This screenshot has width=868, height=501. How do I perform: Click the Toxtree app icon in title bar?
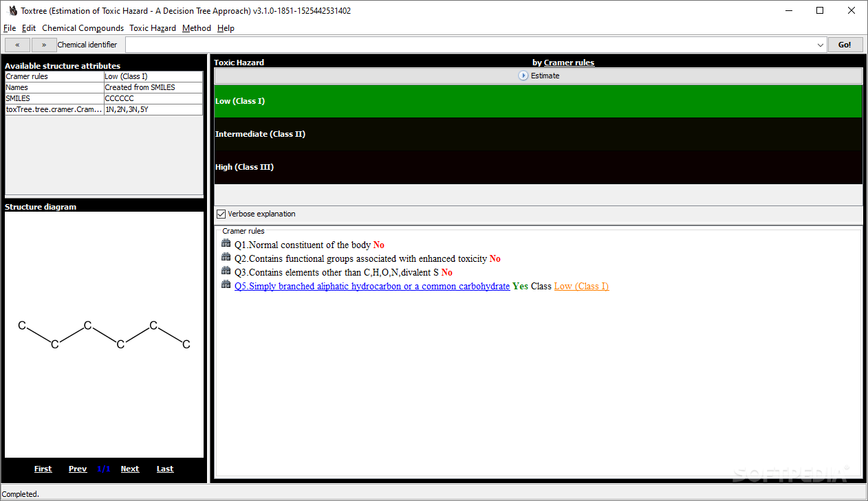pyautogui.click(x=12, y=10)
